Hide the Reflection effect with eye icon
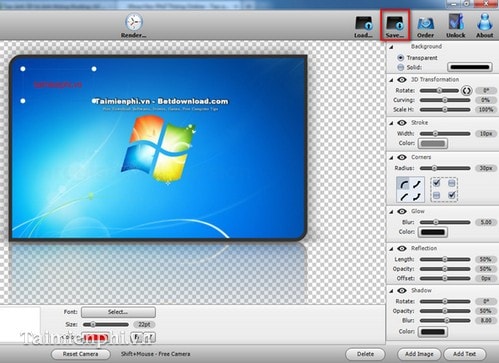This screenshot has width=499, height=363. click(402, 248)
